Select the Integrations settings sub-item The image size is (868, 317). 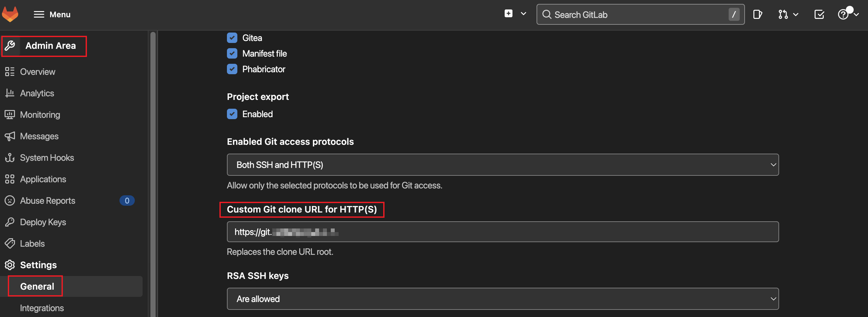pyautogui.click(x=42, y=308)
